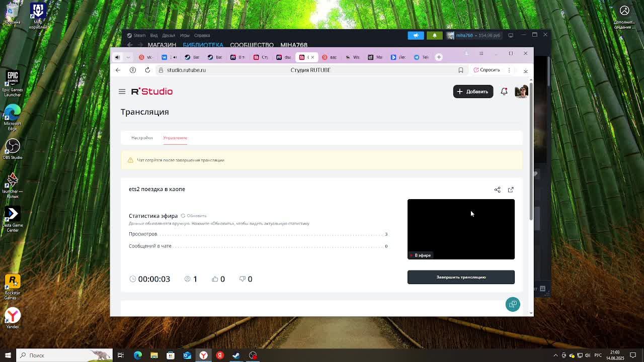
Task: Switch the РУС input language
Action: pos(598,355)
